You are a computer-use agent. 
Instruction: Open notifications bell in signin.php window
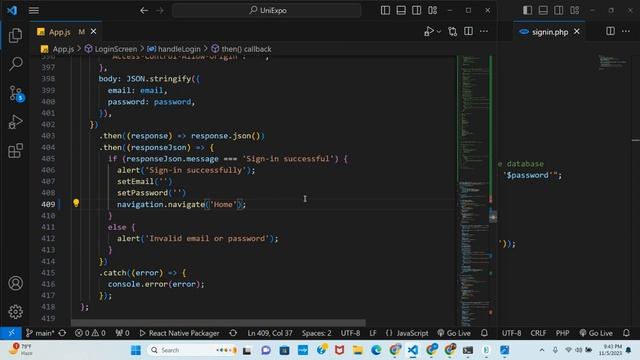pos(626,333)
